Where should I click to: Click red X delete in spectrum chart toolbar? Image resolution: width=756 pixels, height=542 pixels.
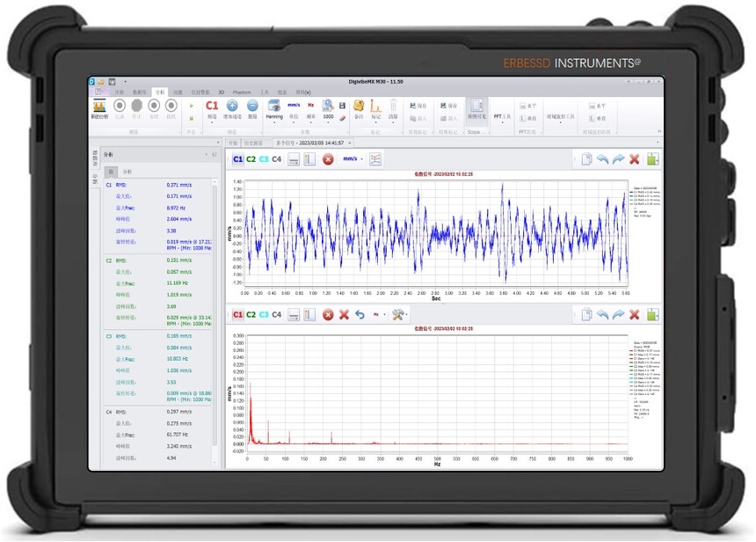click(x=634, y=314)
